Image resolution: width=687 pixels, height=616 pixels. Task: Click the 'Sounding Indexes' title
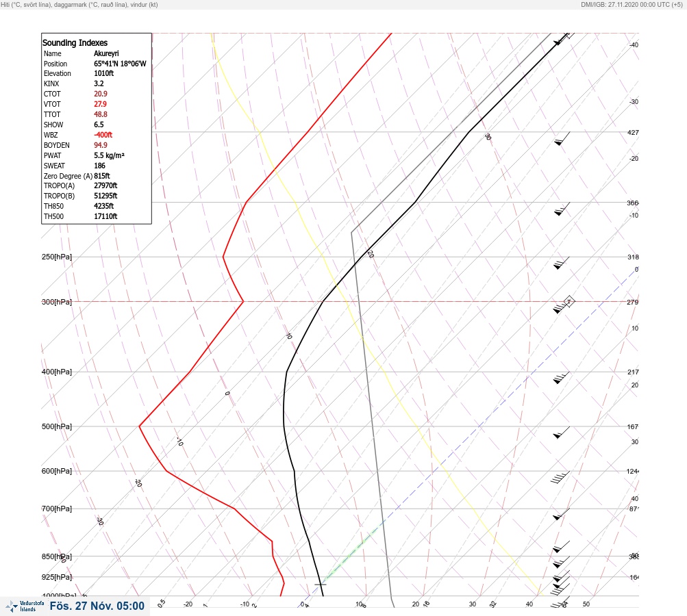tap(75, 43)
